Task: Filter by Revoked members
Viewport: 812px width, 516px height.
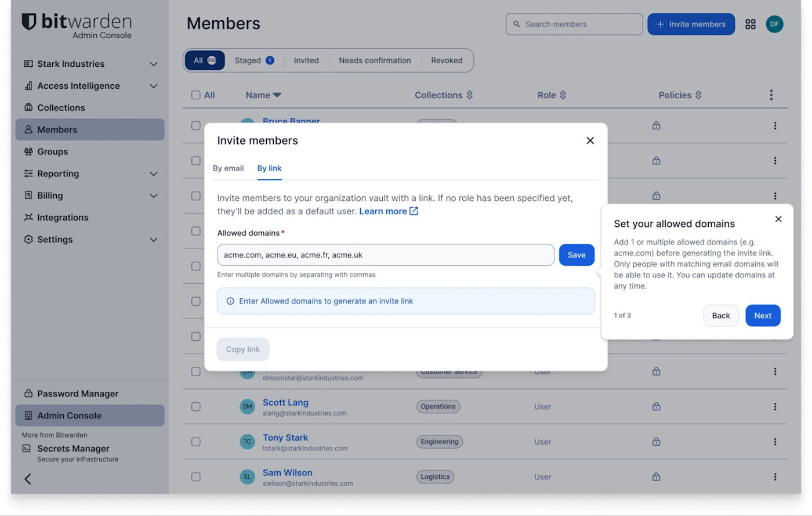Action: [447, 60]
